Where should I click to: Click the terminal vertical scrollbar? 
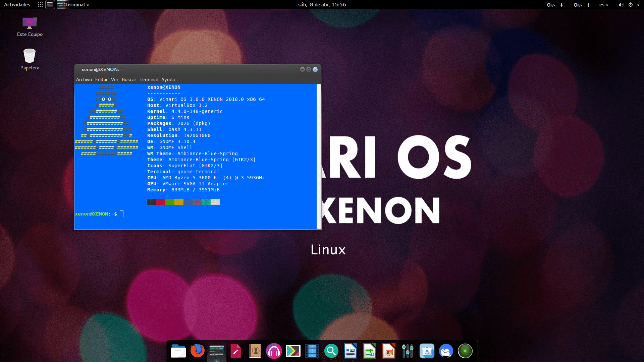coord(319,156)
